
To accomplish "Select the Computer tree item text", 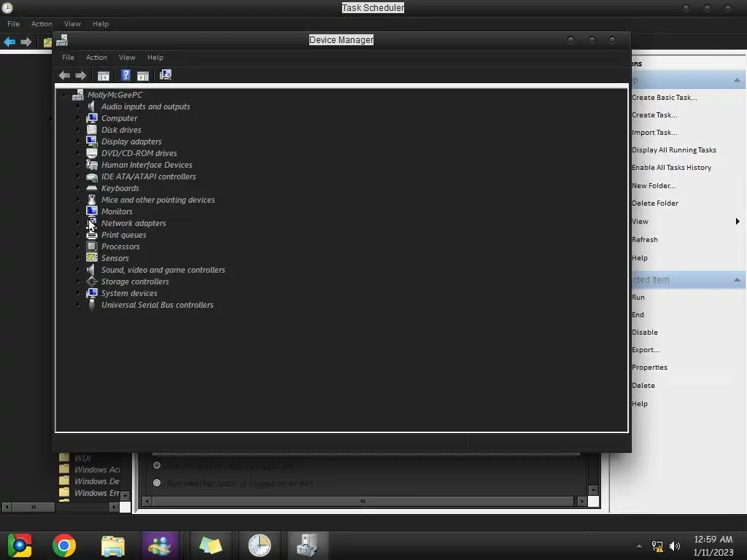I will (x=119, y=118).
